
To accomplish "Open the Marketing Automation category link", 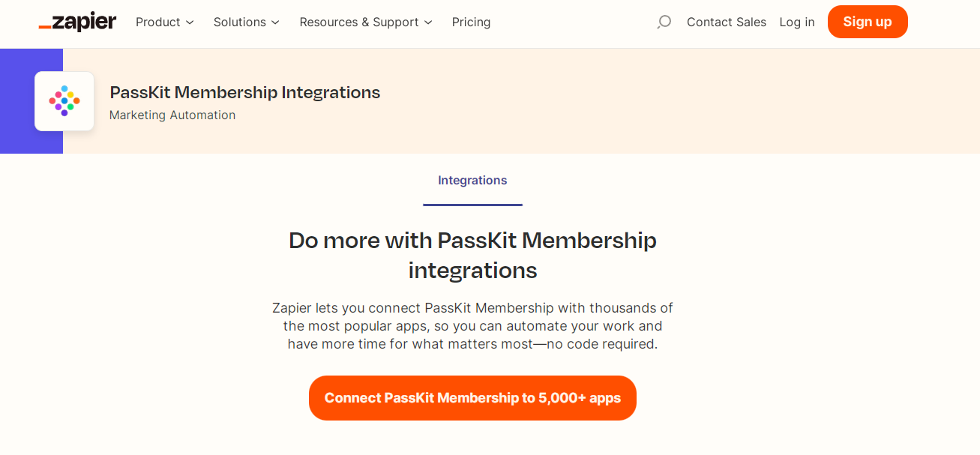I will click(172, 115).
